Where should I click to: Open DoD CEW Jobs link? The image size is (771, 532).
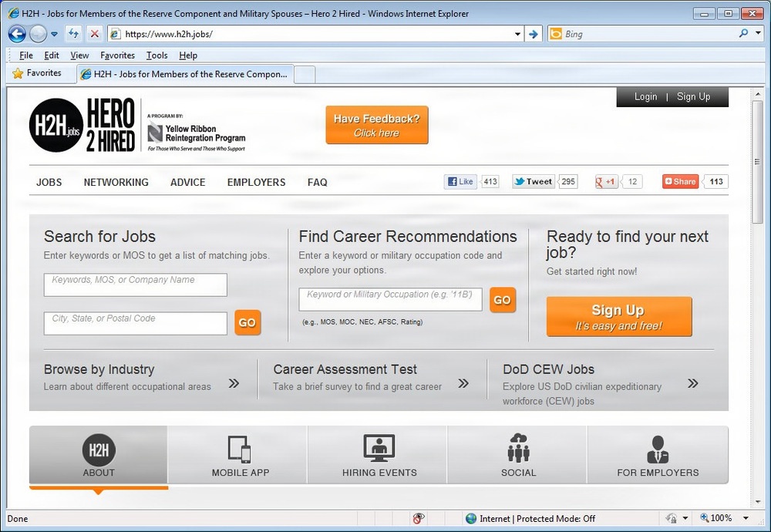(x=548, y=369)
